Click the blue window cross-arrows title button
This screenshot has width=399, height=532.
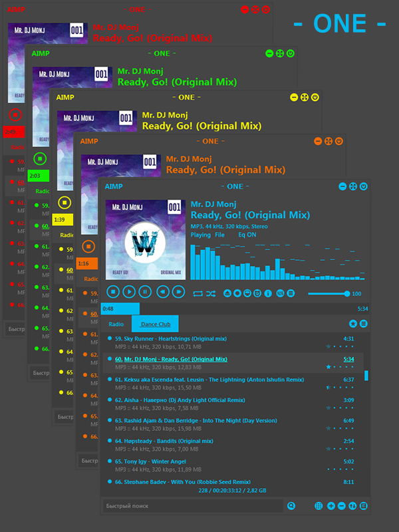[x=353, y=186]
